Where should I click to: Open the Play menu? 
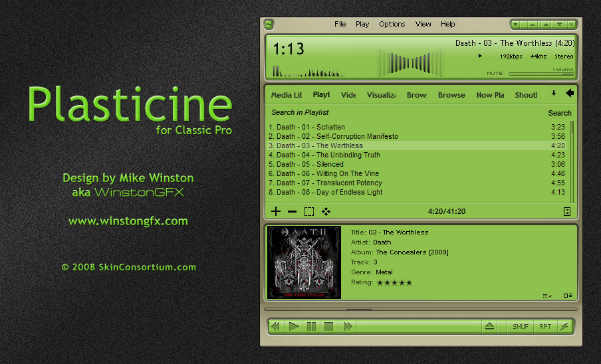point(362,24)
